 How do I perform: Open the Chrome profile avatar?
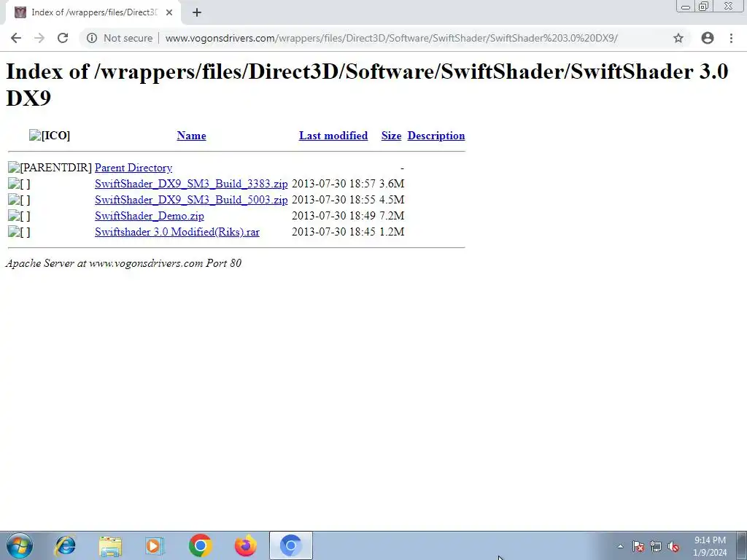(x=708, y=38)
